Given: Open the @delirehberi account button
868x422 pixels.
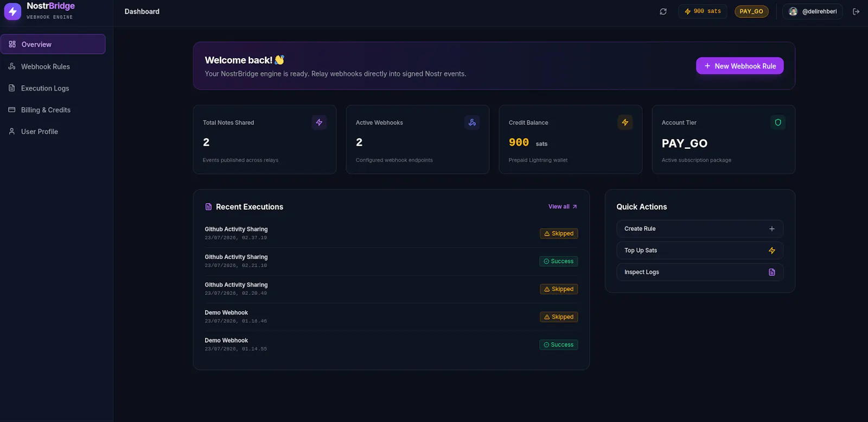Looking at the screenshot, I should (813, 11).
